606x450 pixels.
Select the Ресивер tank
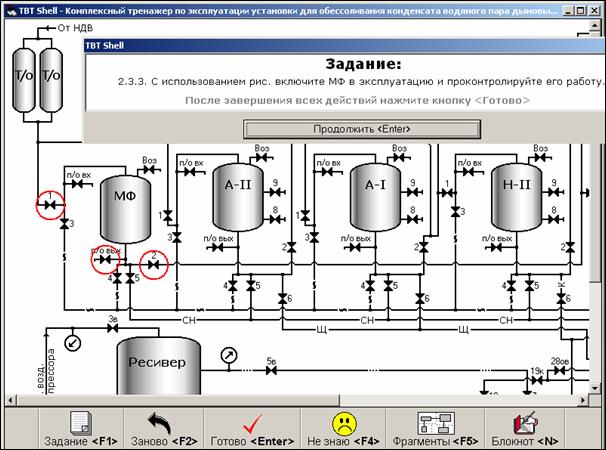click(159, 366)
